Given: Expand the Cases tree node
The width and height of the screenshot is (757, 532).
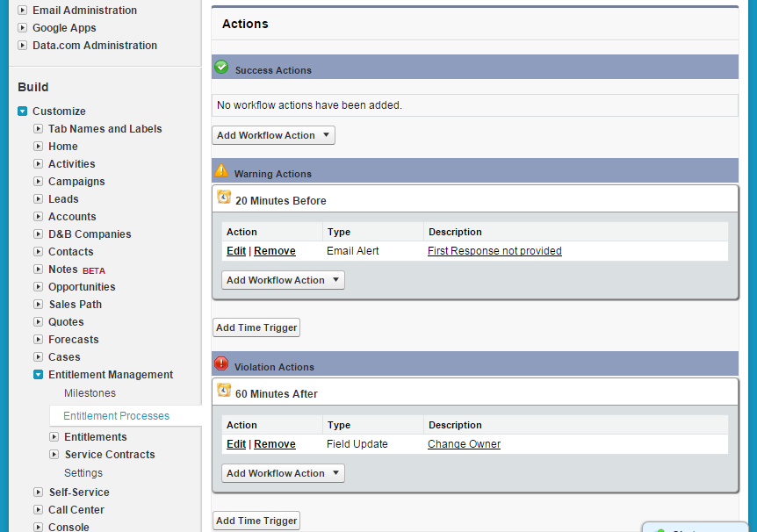Looking at the screenshot, I should (39, 357).
